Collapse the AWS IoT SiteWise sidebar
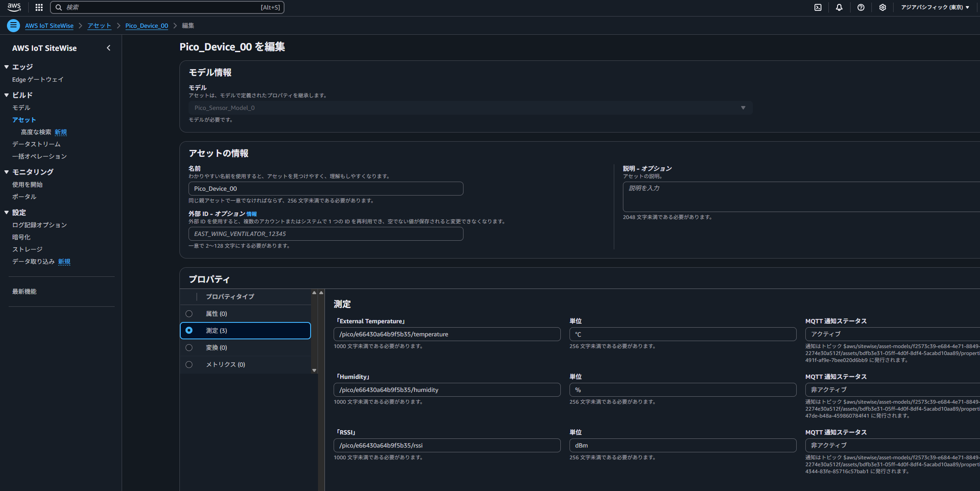Screen dimensions: 980x491 pyautogui.click(x=109, y=48)
